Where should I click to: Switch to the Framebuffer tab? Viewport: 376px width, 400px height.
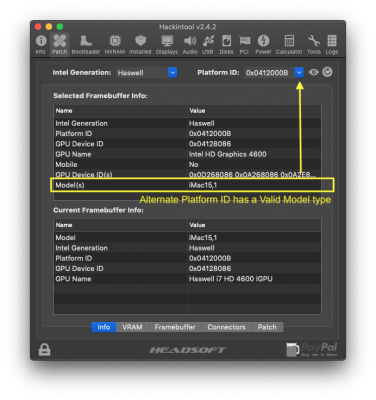tap(175, 327)
